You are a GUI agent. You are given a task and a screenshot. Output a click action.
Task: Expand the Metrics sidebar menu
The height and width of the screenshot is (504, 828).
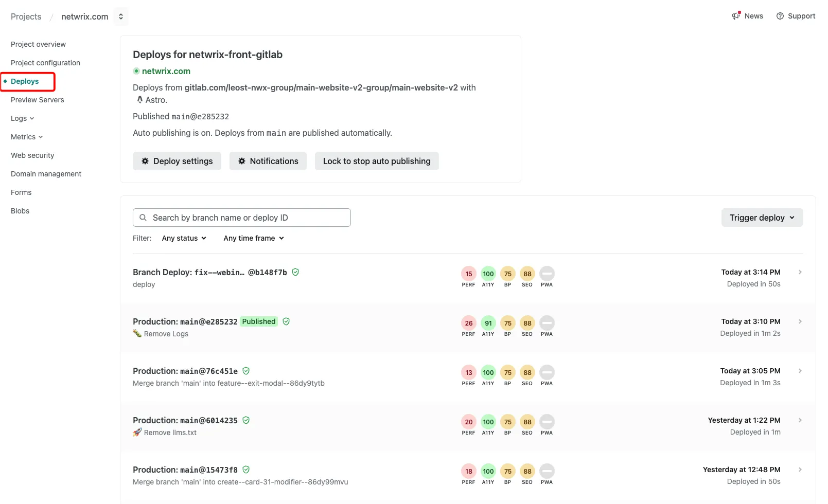tap(27, 137)
